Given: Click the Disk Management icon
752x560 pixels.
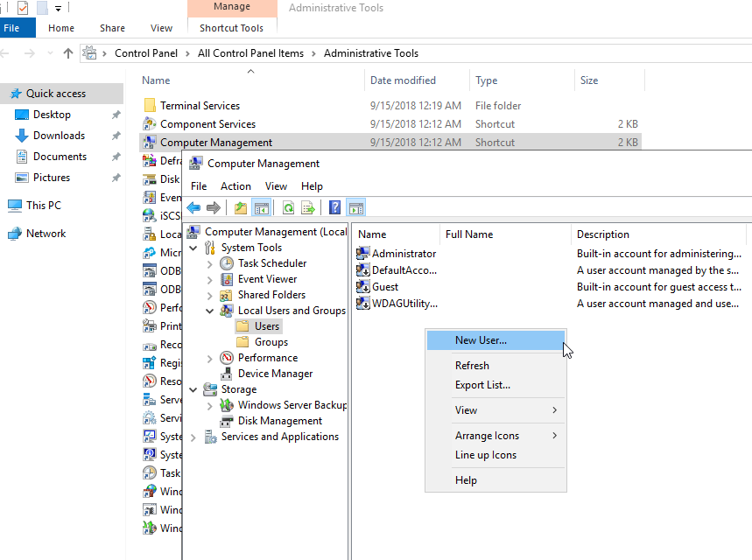Looking at the screenshot, I should coord(227,421).
